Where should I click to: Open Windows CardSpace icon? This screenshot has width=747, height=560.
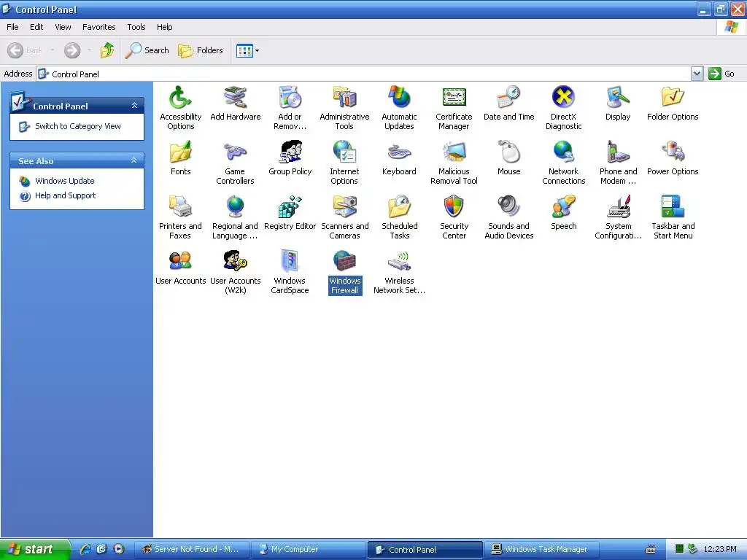pos(290,262)
